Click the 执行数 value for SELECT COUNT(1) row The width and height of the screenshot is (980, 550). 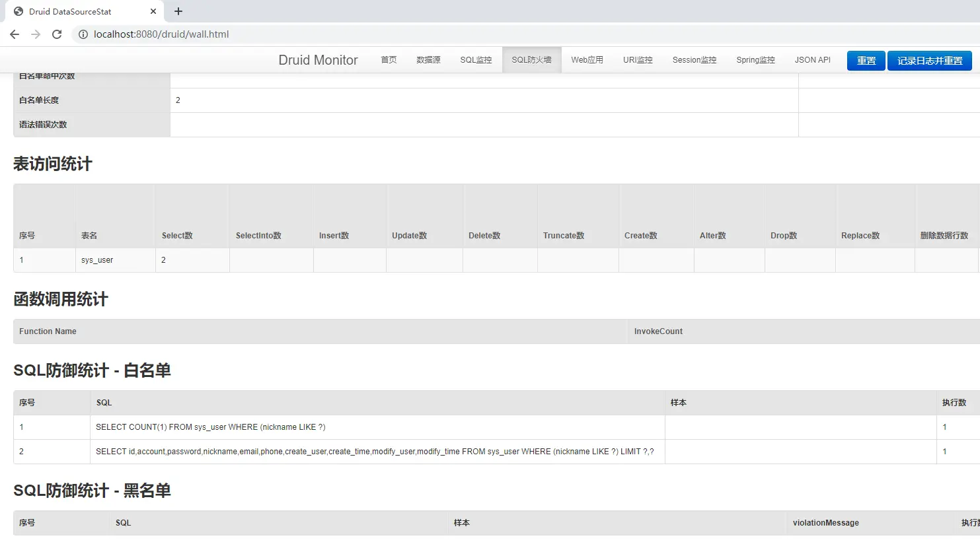tap(944, 427)
